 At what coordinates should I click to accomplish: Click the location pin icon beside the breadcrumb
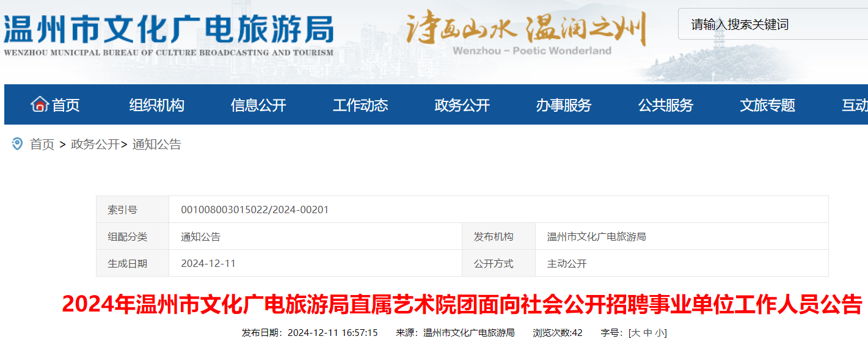coord(18,144)
